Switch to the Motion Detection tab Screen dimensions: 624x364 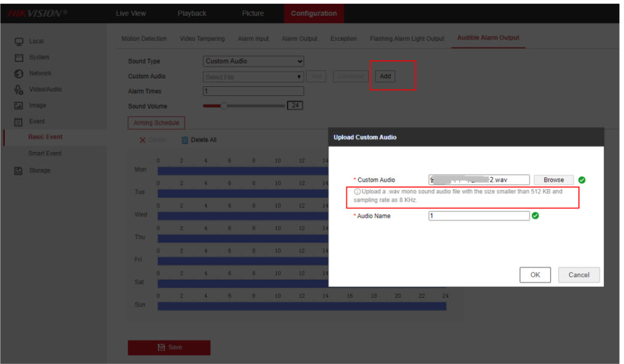[x=144, y=39]
